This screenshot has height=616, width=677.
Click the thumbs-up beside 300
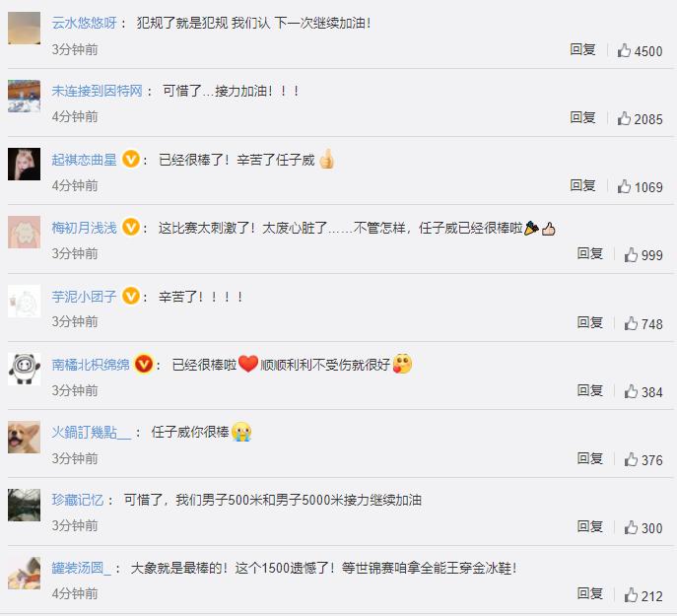coord(631,527)
